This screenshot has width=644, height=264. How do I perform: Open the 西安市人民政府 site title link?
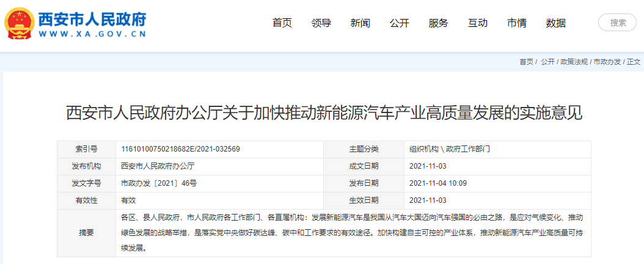92,18
